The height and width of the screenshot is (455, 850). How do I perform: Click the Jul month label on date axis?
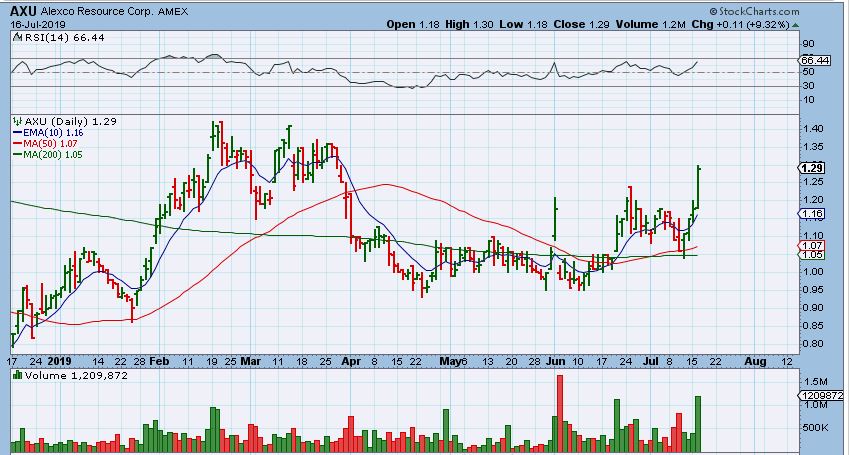(651, 361)
